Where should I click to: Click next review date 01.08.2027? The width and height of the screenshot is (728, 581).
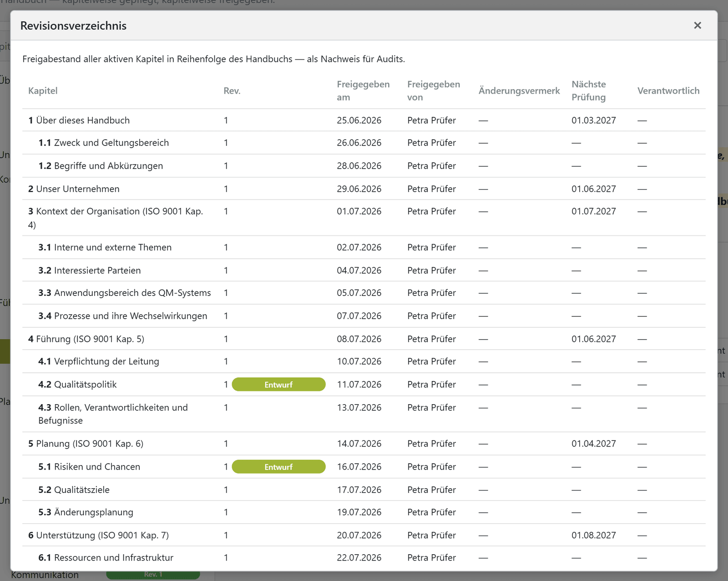point(594,535)
